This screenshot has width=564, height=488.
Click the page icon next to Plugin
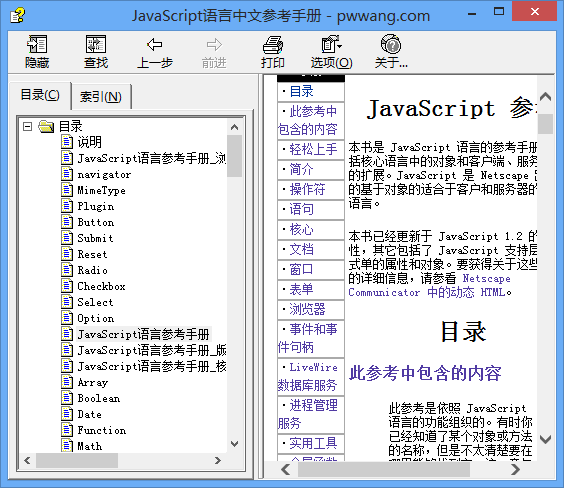[x=67, y=206]
